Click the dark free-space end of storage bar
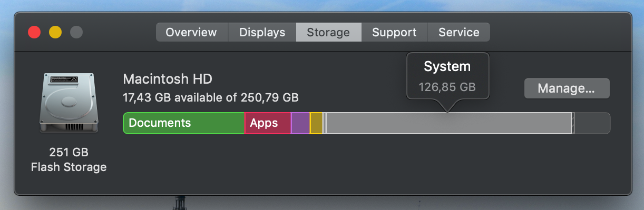 click(592, 123)
